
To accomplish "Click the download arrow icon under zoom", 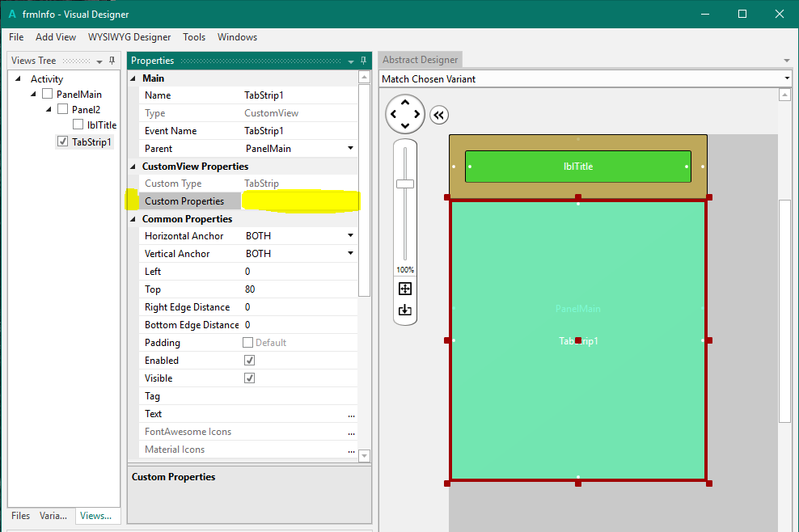I will tap(405, 310).
